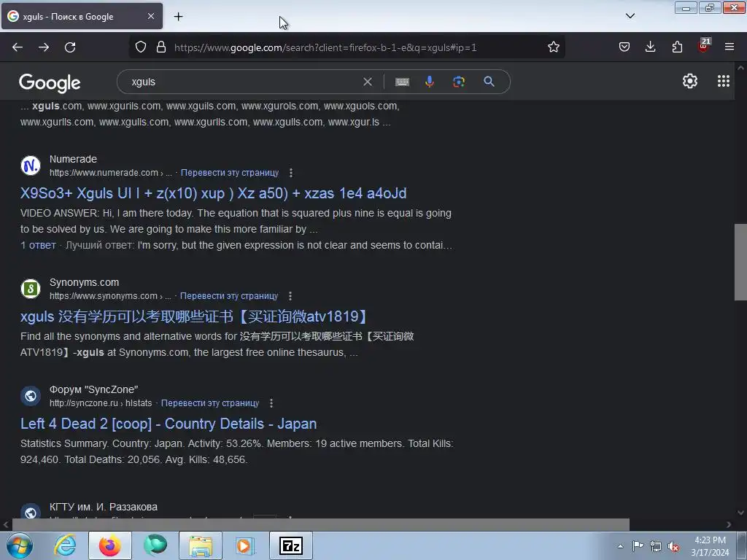Start voice search with microphone

429,82
